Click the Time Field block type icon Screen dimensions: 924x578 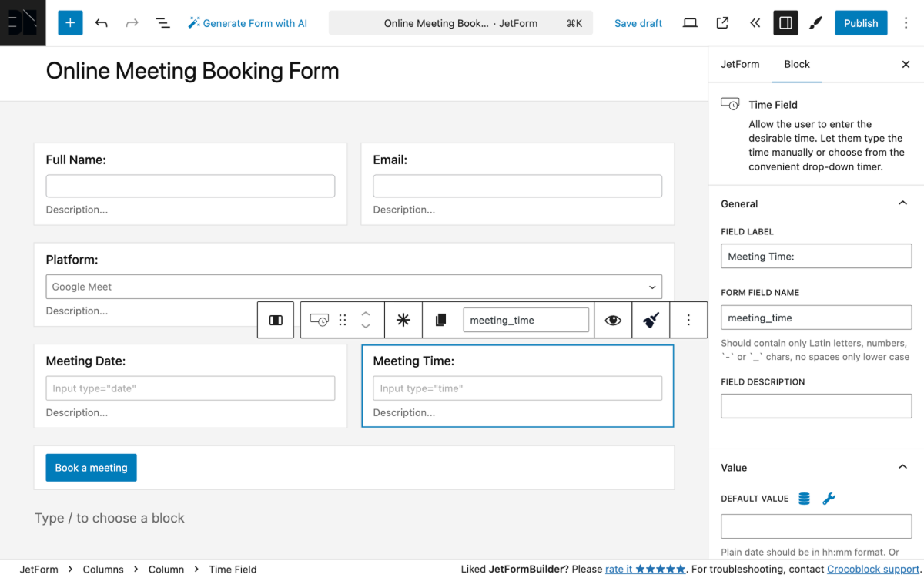coord(319,320)
